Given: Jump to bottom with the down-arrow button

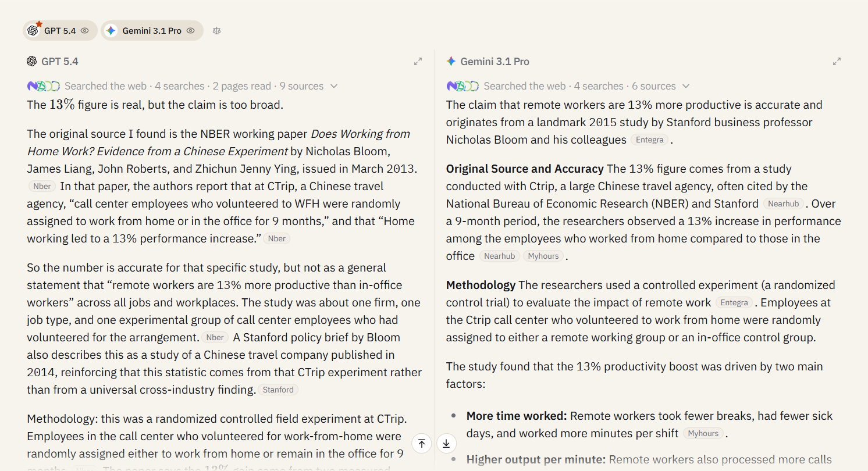Looking at the screenshot, I should click(446, 444).
